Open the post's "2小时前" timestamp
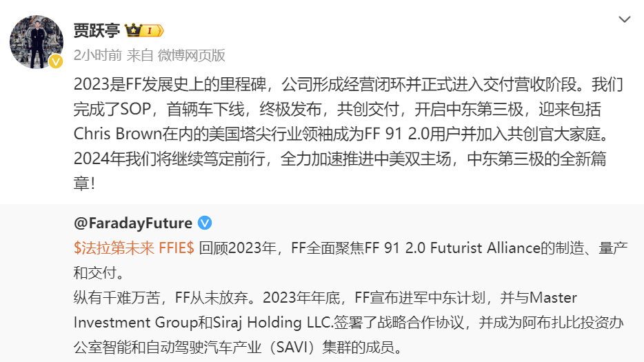 (x=98, y=55)
